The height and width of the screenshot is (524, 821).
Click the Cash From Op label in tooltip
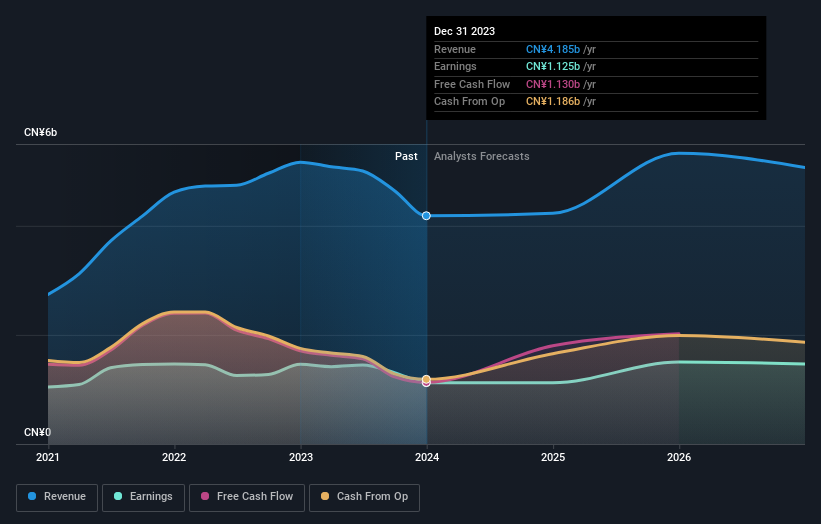(x=470, y=102)
